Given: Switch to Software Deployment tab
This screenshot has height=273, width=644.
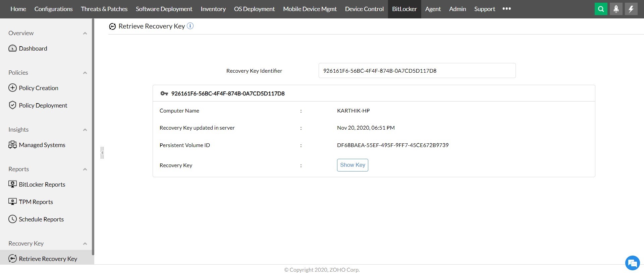Looking at the screenshot, I should (164, 9).
